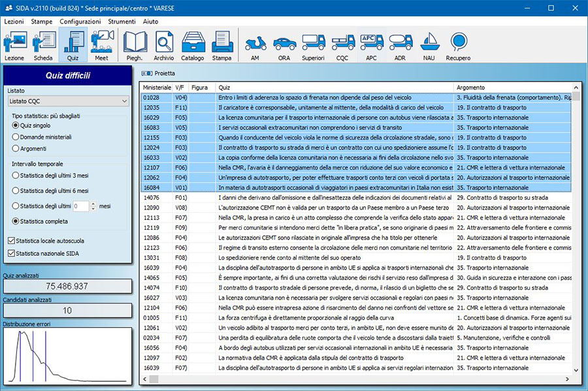Click the Proietta button

156,73
